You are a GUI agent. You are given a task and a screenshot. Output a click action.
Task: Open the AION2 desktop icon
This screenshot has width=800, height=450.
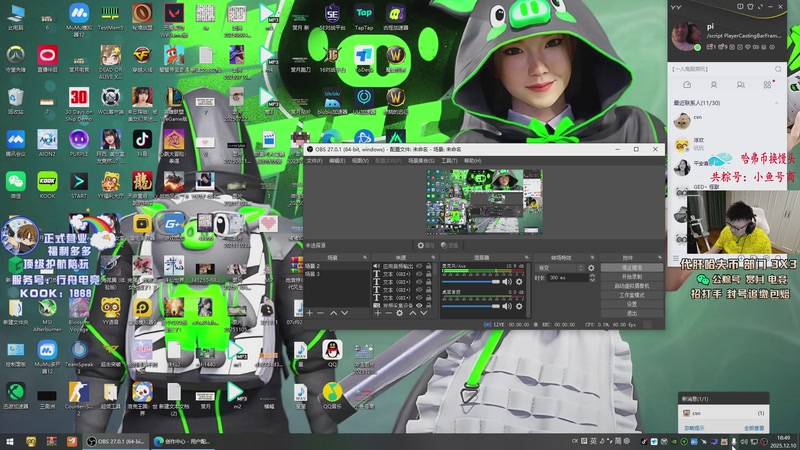click(47, 143)
